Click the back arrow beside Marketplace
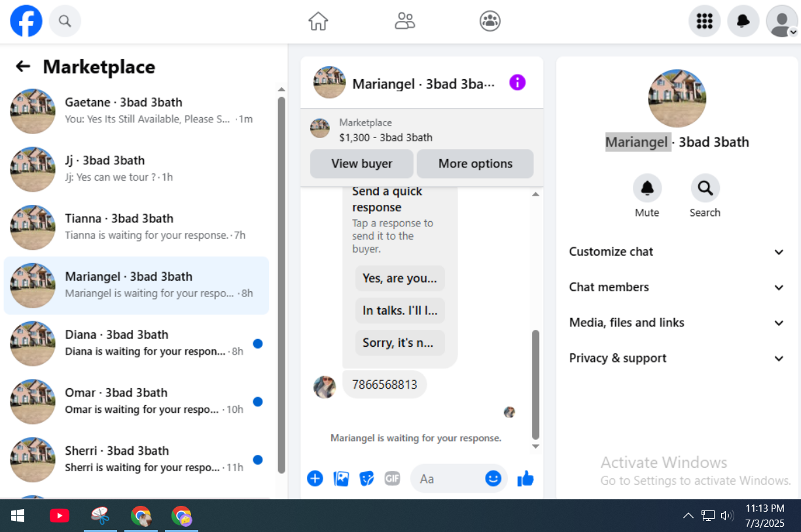This screenshot has width=801, height=532. (23, 66)
